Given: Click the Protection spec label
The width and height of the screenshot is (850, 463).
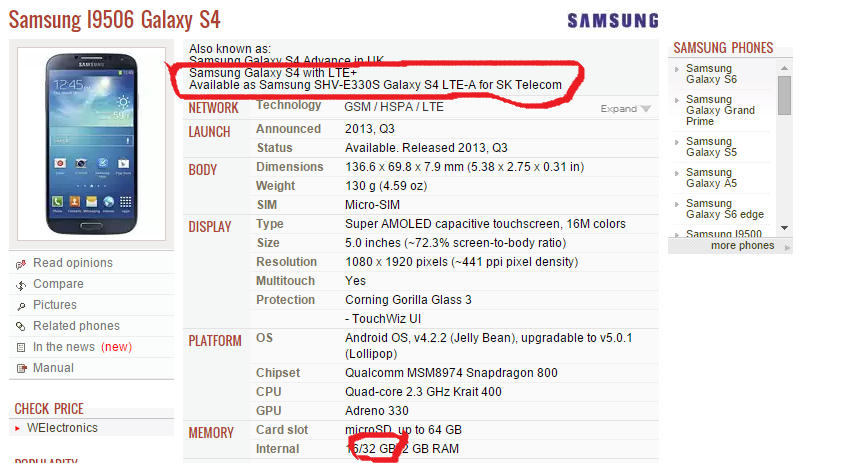Looking at the screenshot, I should (285, 300).
